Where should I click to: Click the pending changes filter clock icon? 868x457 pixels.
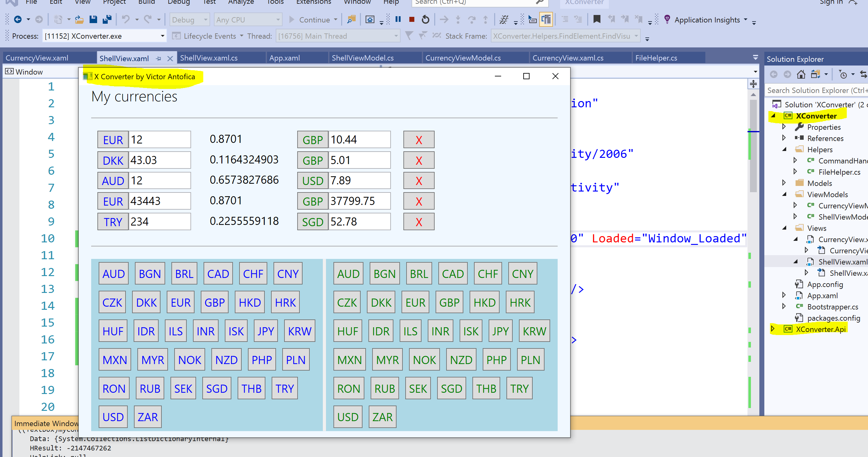tap(843, 74)
